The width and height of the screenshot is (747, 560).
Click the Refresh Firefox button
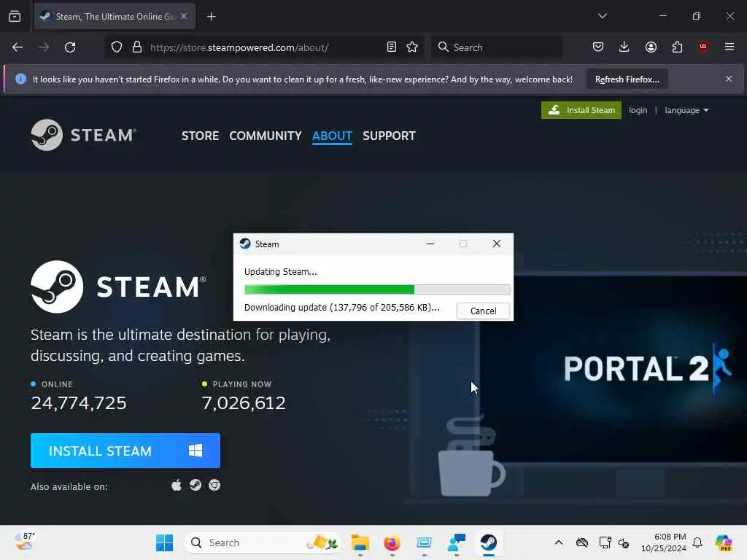[627, 79]
